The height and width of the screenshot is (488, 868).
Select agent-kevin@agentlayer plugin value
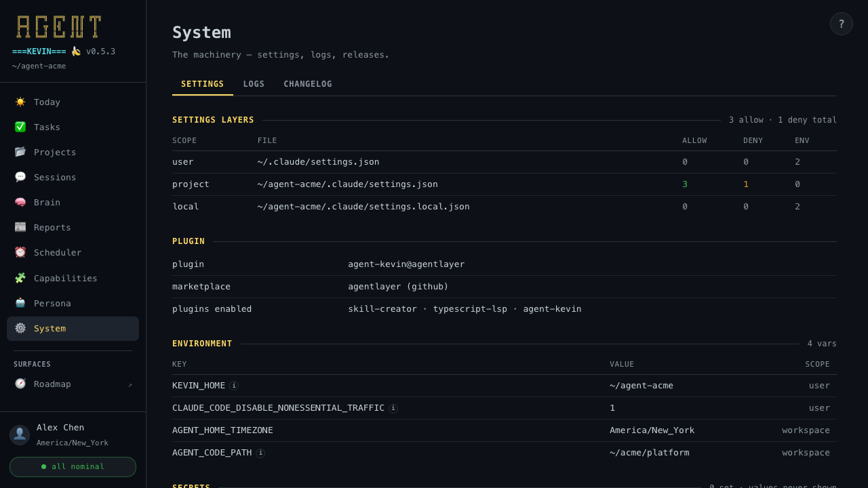[406, 264]
